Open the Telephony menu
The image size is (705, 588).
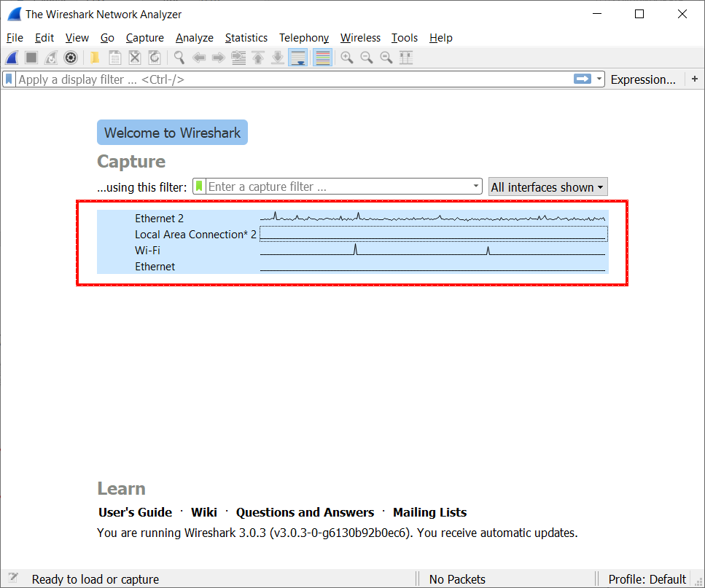point(304,38)
